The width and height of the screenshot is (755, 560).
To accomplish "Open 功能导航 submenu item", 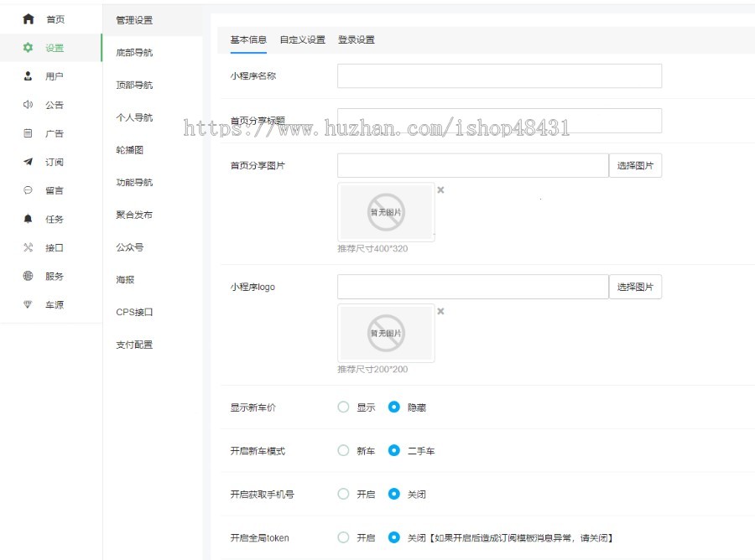I will click(x=134, y=183).
